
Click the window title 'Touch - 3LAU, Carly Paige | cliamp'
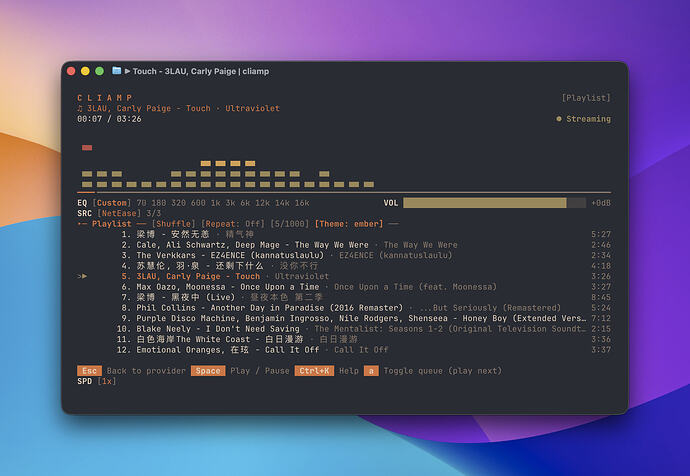tap(201, 71)
